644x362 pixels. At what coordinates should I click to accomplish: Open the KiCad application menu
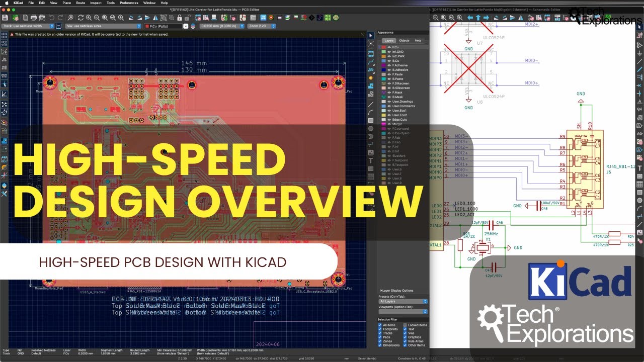pyautogui.click(x=18, y=3)
